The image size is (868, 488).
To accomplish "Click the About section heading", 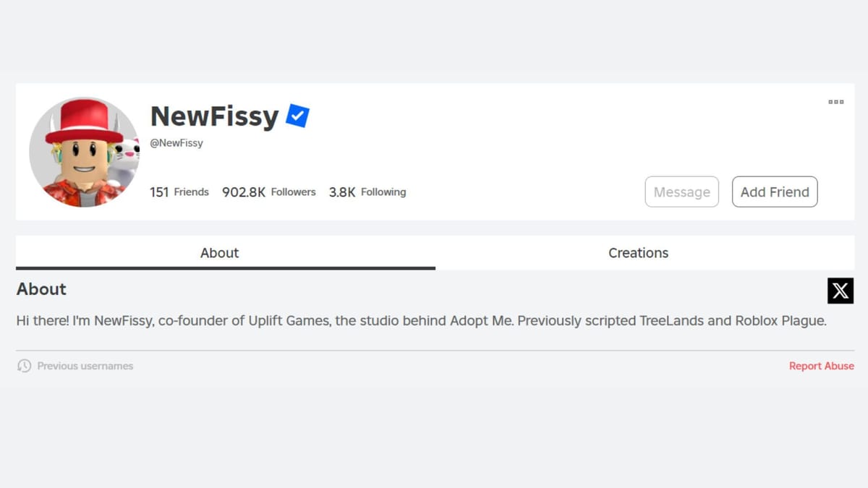I will click(41, 289).
